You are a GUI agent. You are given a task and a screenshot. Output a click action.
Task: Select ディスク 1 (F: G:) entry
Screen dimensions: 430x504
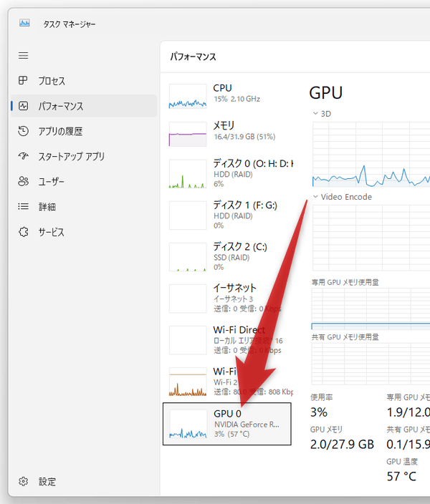pyautogui.click(x=227, y=215)
